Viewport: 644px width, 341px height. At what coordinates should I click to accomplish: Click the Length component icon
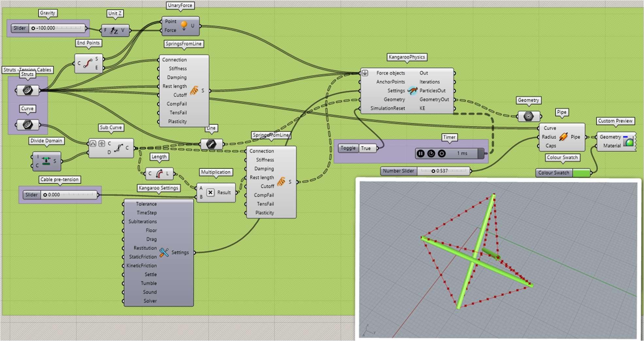(159, 174)
